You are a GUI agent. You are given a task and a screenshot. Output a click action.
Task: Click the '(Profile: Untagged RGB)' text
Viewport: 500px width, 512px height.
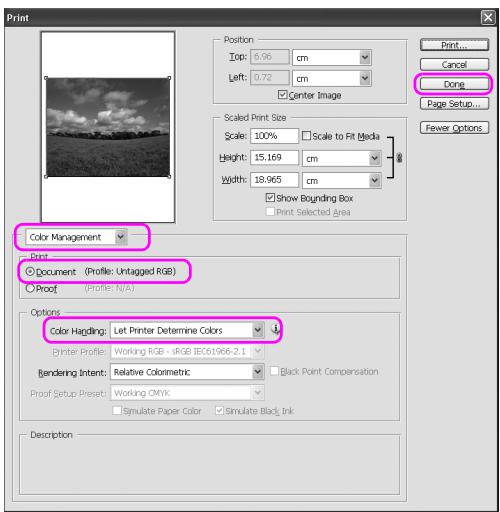[130, 271]
